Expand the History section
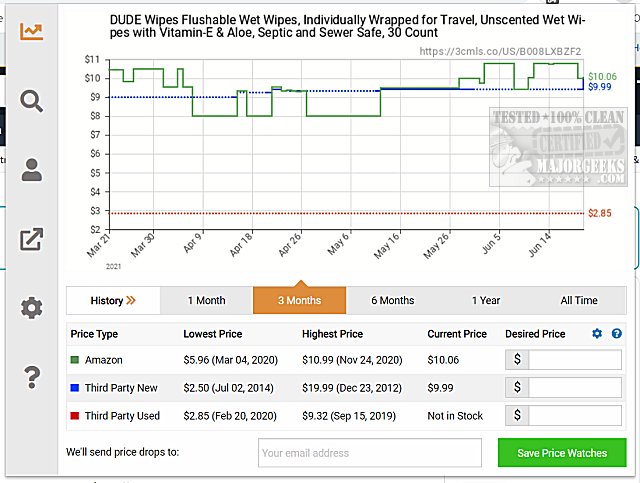640x483 pixels. [113, 300]
